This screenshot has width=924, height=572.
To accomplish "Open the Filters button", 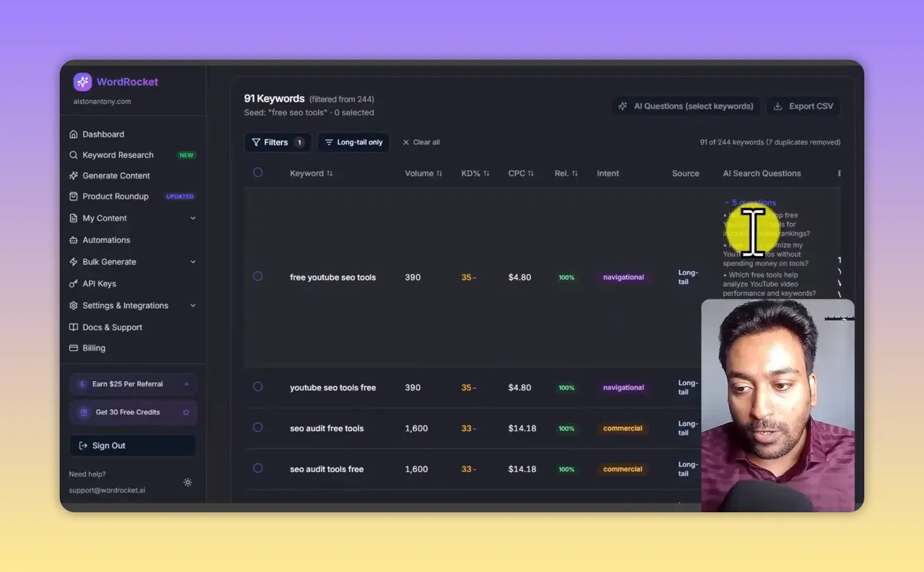I will (x=277, y=142).
